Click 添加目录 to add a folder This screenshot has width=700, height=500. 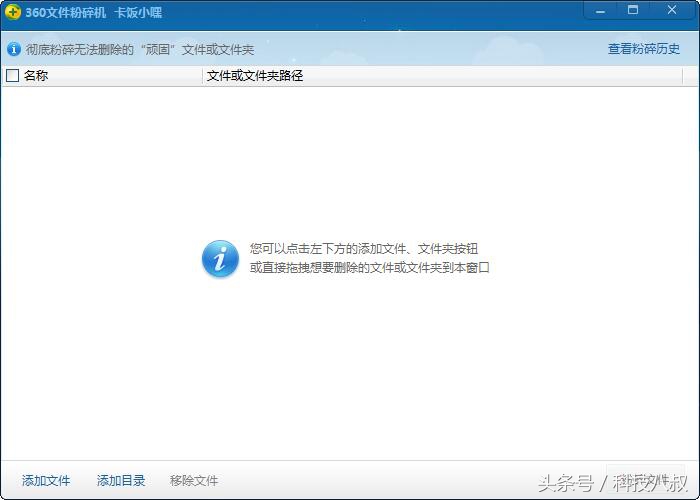pyautogui.click(x=121, y=480)
